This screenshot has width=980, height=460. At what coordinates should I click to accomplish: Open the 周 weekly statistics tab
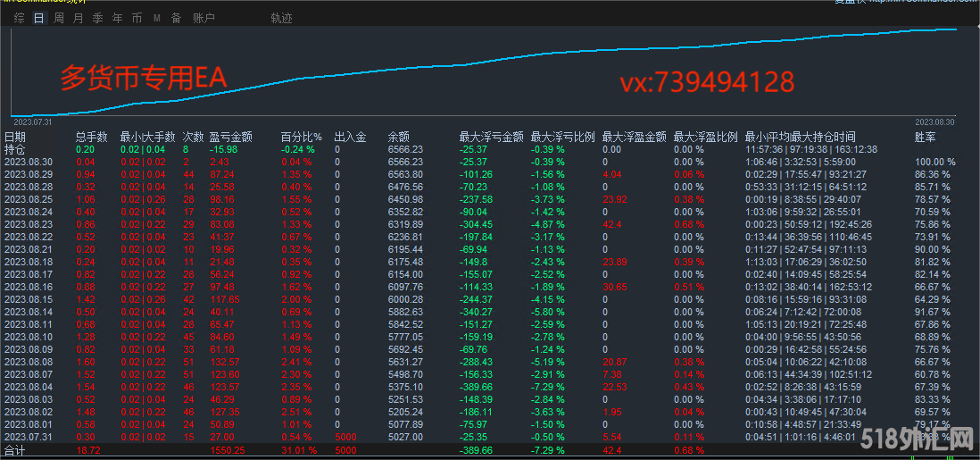[59, 18]
